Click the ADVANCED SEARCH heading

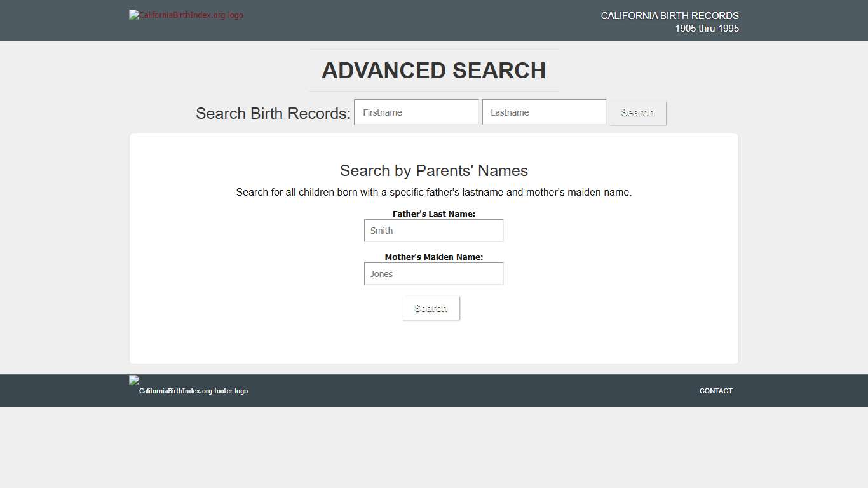coord(434,71)
